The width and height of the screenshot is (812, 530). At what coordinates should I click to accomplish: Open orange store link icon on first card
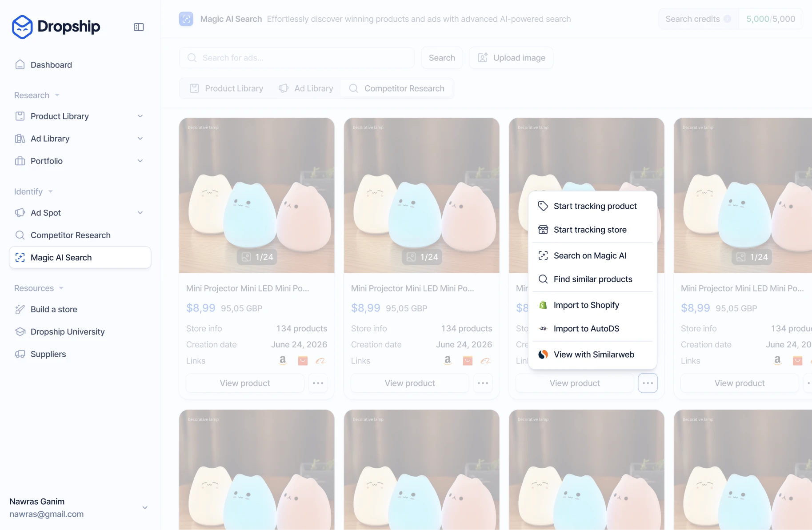point(303,361)
